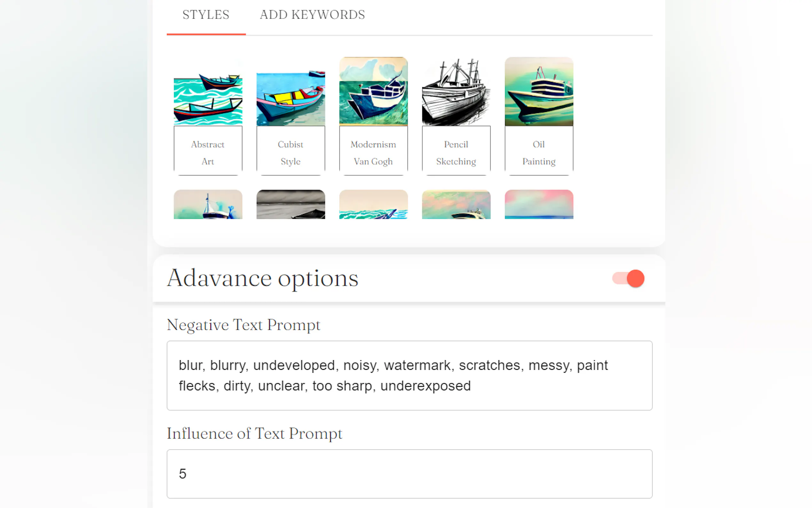Image resolution: width=812 pixels, height=508 pixels.
Task: Choose the pastel yacht style thumbnail
Action: [456, 204]
